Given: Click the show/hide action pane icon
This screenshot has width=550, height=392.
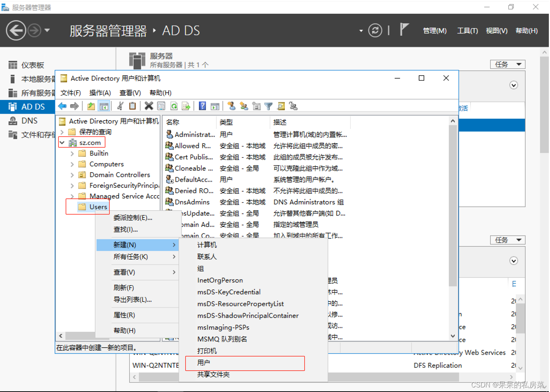Looking at the screenshot, I should click(x=215, y=106).
